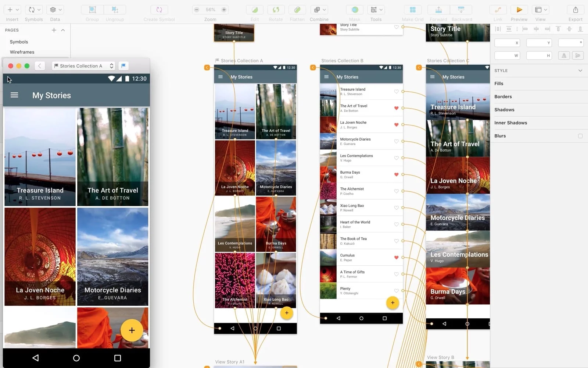Open the Tools dropdown

click(x=376, y=10)
